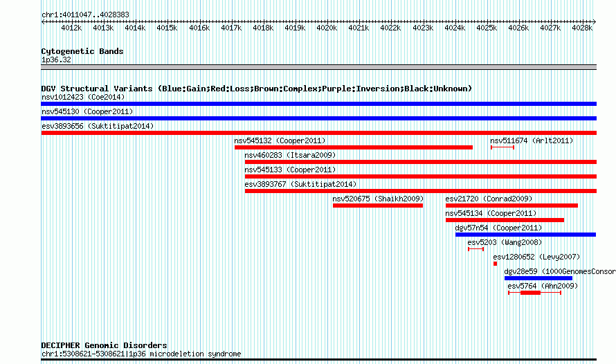This screenshot has width=616, height=364.
Task: Select the dgv28e59 1000Genomes label
Action: click(x=560, y=271)
